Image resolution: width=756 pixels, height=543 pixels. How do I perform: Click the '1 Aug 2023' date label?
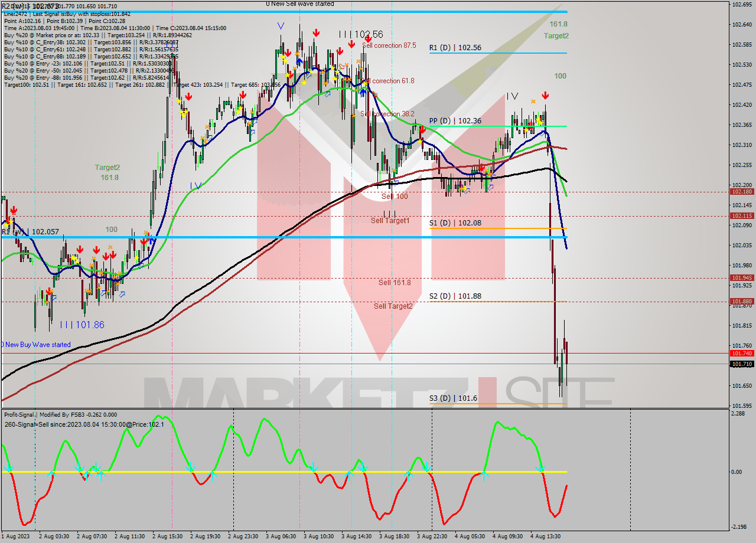16,537
